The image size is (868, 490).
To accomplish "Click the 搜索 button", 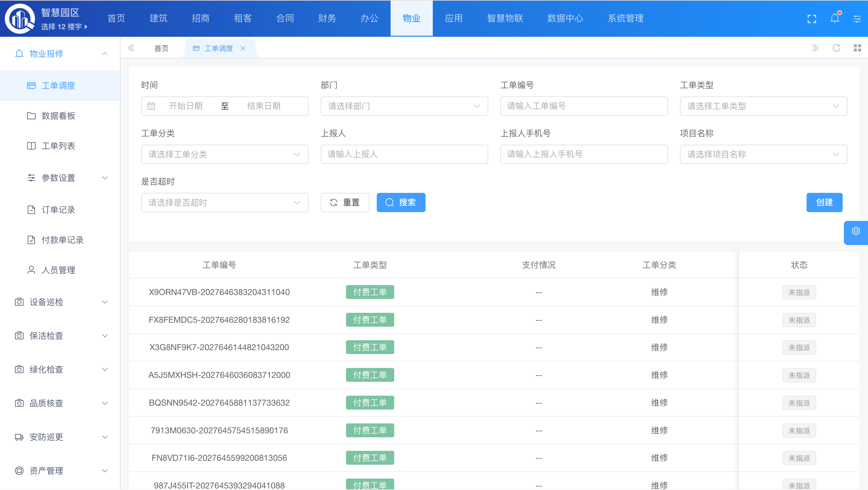I will 401,203.
